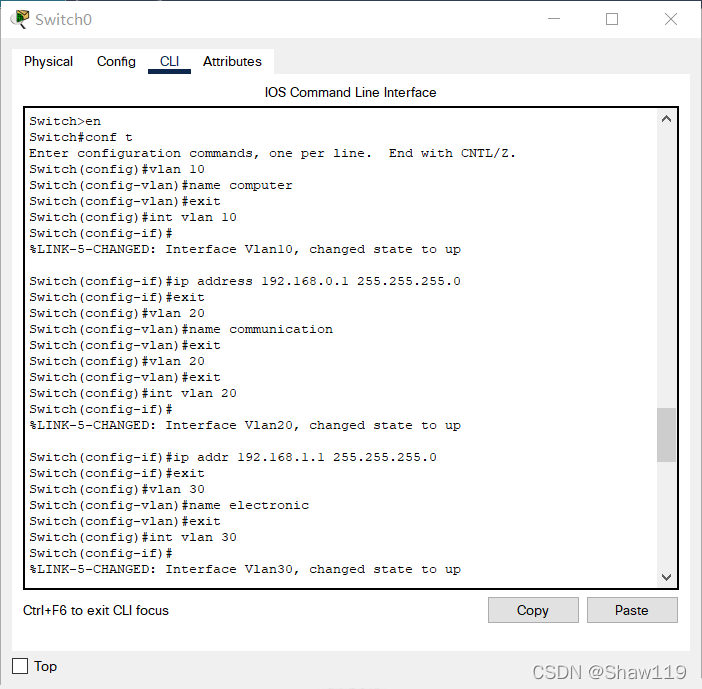The height and width of the screenshot is (689, 702).
Task: Click the 'IOS Command Line Interface' heading
Action: pyautogui.click(x=350, y=92)
